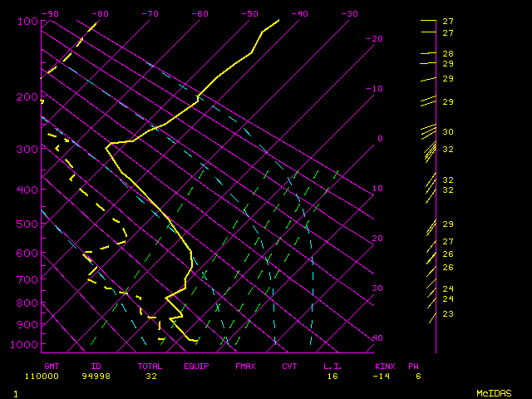Screen dimensions: 532x399
Task: Click the PW value 6
Action: pos(417,376)
